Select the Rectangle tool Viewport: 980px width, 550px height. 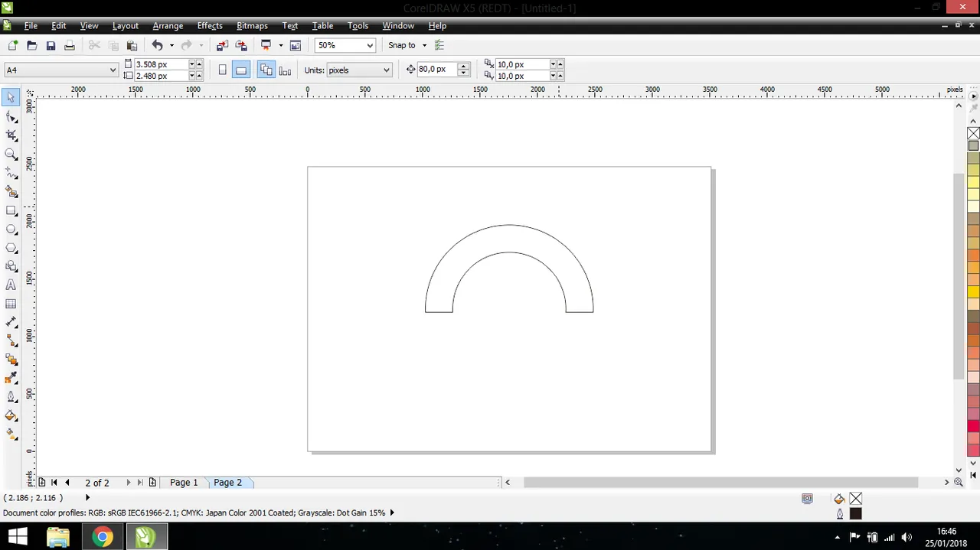(x=11, y=210)
